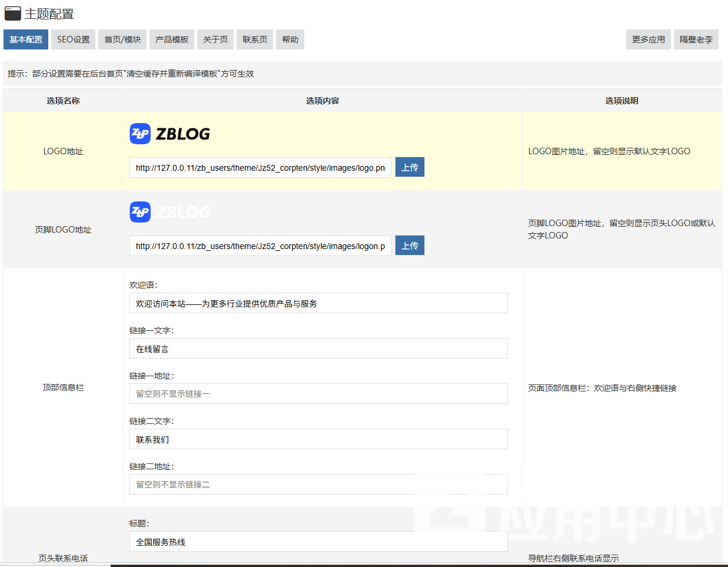Click the LOGO图片地址 description text
This screenshot has height=567, width=728.
pyautogui.click(x=609, y=151)
